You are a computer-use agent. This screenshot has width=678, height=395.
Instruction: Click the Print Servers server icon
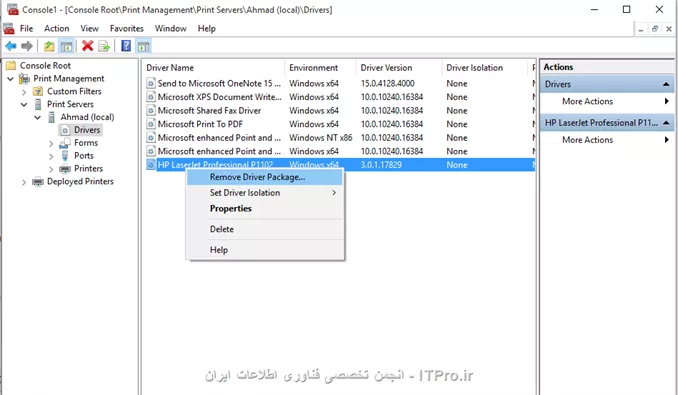click(38, 104)
